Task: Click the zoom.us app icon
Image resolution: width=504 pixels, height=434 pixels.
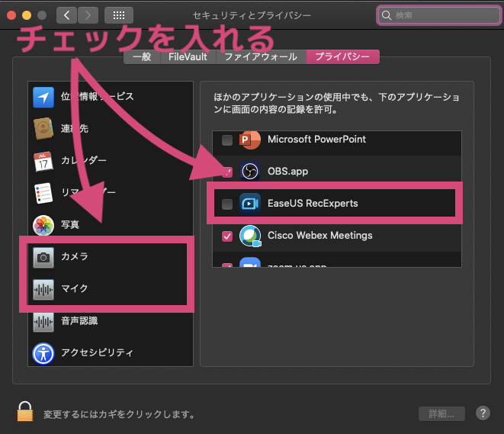Action: coord(250,262)
